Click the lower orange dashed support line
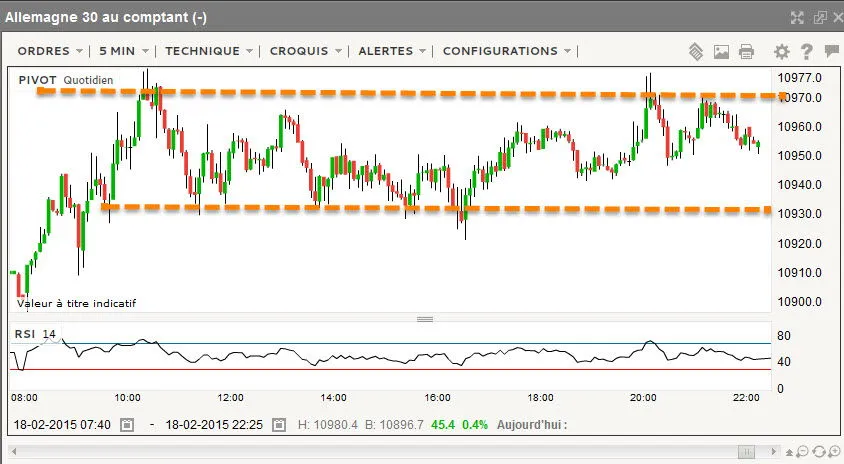Screen dimensions: 844x464 tap(436, 208)
